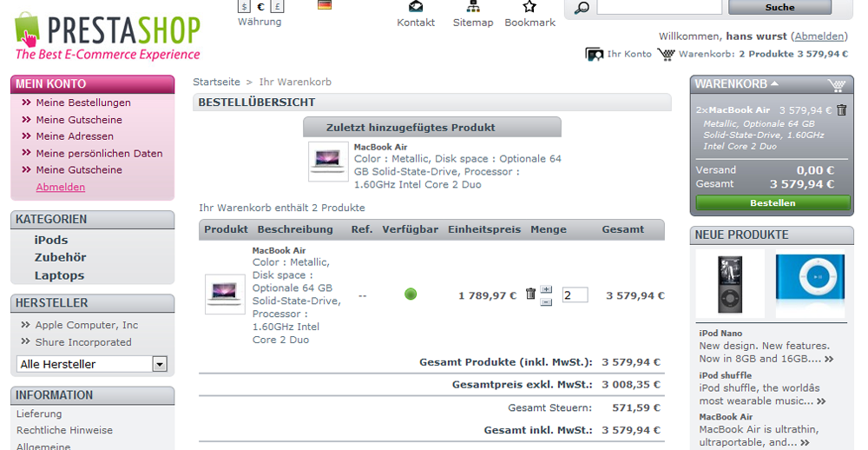
Task: Click the green availability indicator
Action: 411,294
